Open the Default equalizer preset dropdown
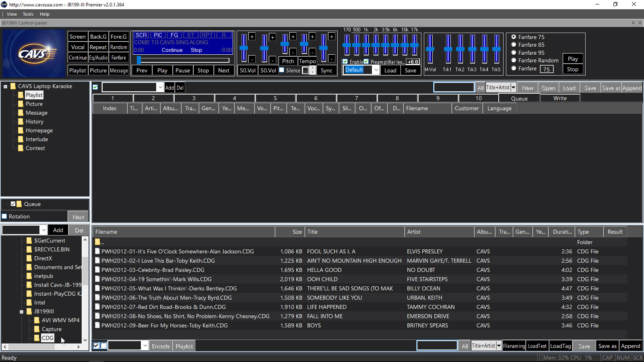644x362 pixels. (376, 70)
